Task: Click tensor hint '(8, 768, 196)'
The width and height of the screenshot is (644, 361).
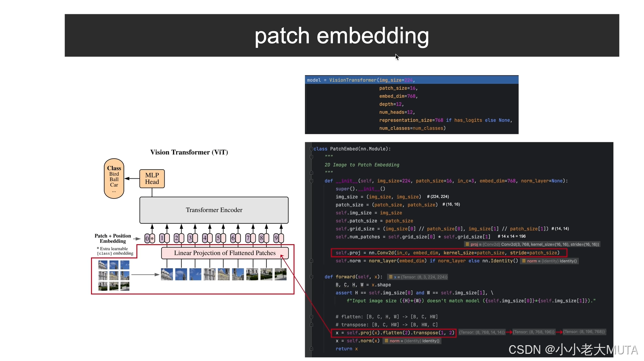Action: pos(534,332)
